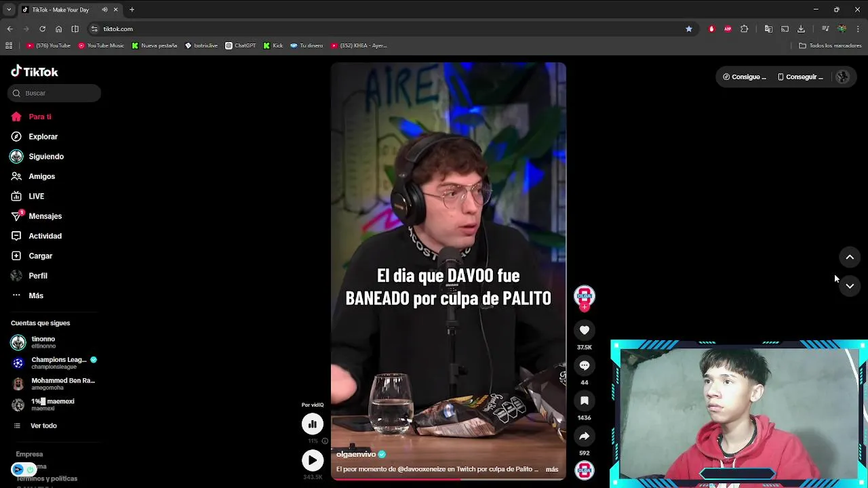The width and height of the screenshot is (868, 488).
Task: Open Chrome three-dot menu
Action: [x=858, y=28]
